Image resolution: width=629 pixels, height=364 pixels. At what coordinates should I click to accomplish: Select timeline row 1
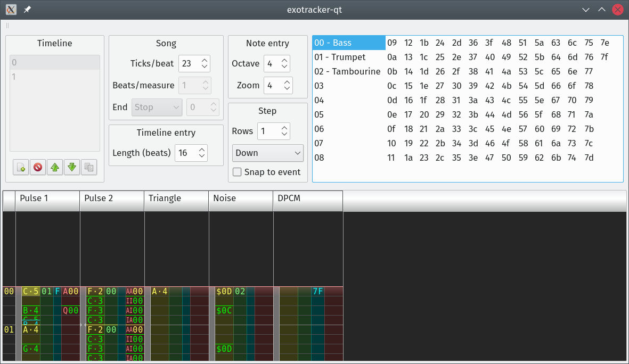pos(54,77)
